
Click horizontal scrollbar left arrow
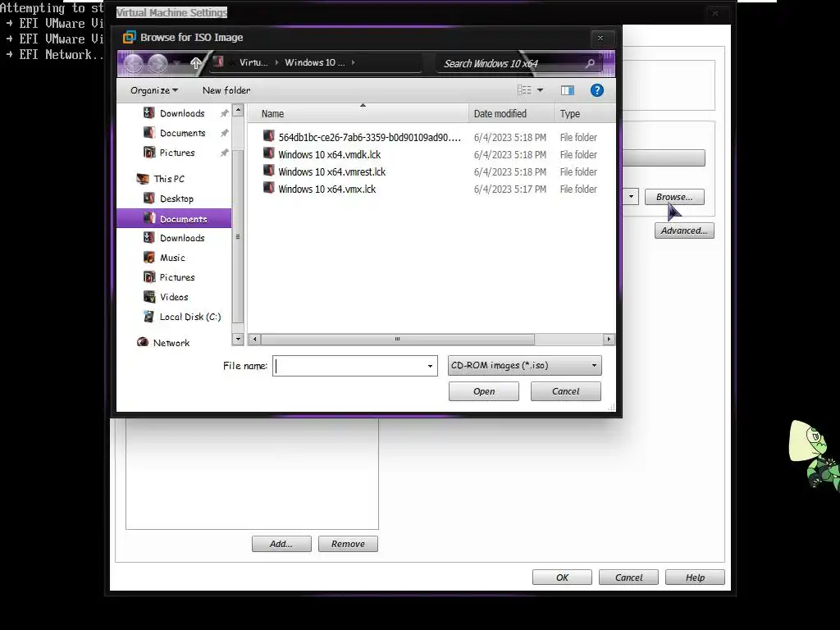[255, 339]
